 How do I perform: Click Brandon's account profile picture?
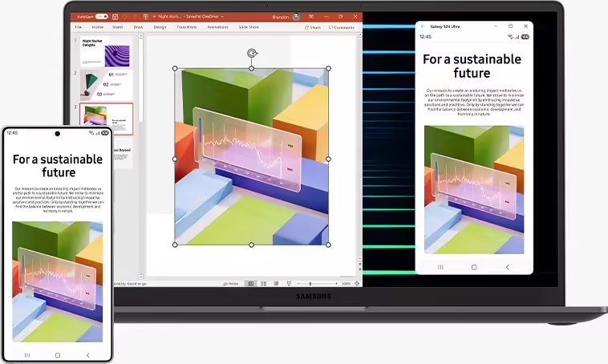point(295,16)
